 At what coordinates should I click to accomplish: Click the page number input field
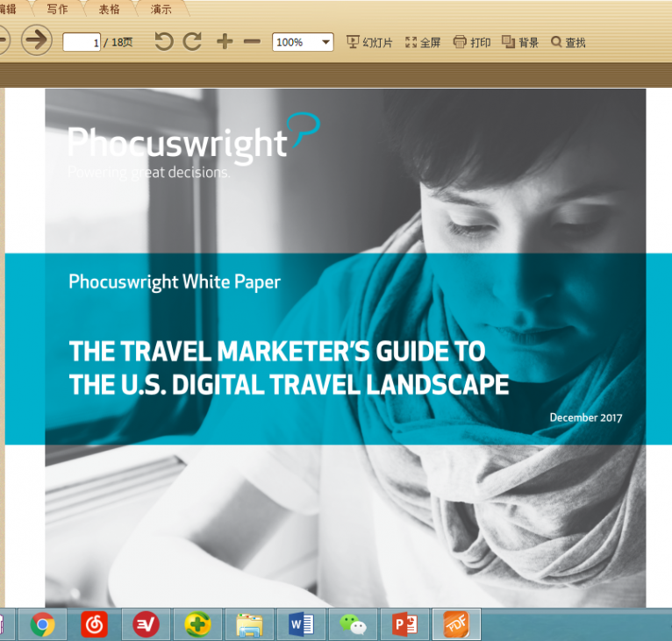pos(82,42)
